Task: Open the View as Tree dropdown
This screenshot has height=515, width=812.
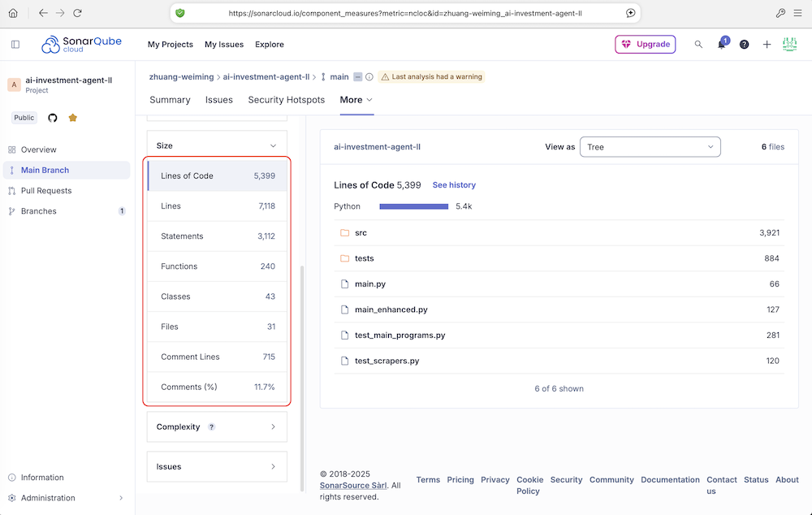Action: tap(650, 147)
